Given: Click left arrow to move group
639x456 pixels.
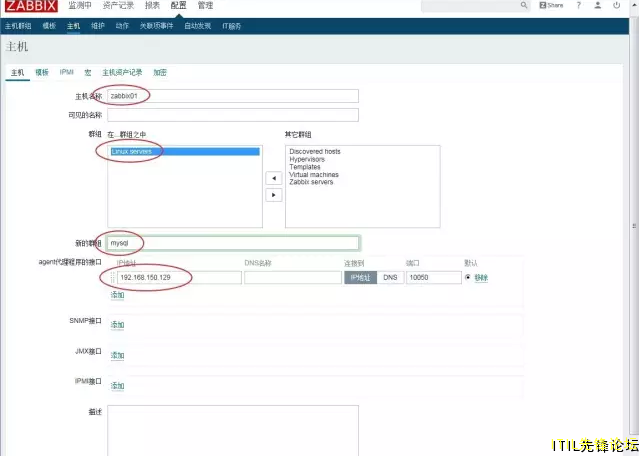Looking at the screenshot, I should coord(274,178).
